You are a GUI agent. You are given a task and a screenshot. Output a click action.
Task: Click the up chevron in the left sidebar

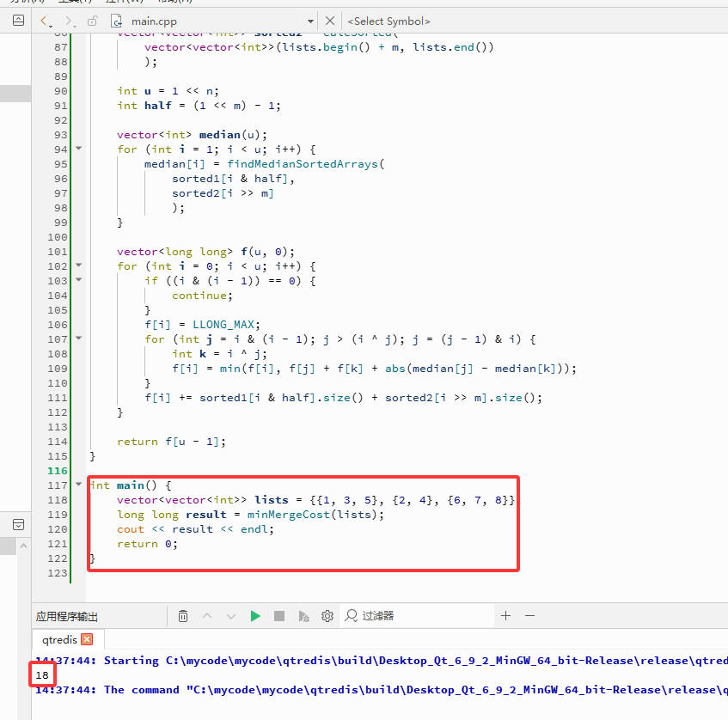pyautogui.click(x=24, y=546)
